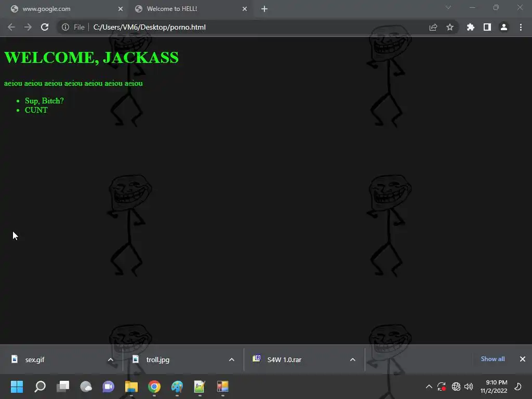The height and width of the screenshot is (399, 532).
Task: Open a new tab with plus button
Action: [x=264, y=9]
